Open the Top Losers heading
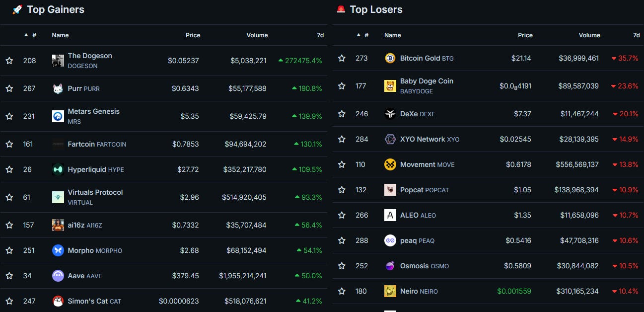 pyautogui.click(x=376, y=9)
